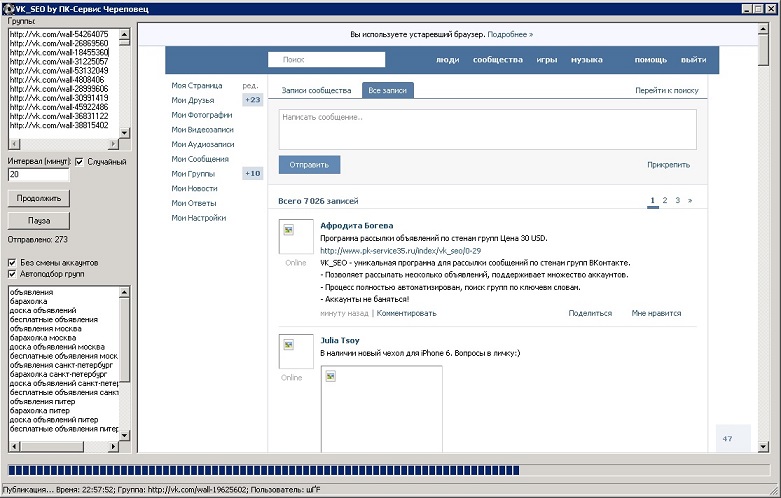Click the pk-service35.ru link in post
The image size is (781, 498).
click(400, 250)
